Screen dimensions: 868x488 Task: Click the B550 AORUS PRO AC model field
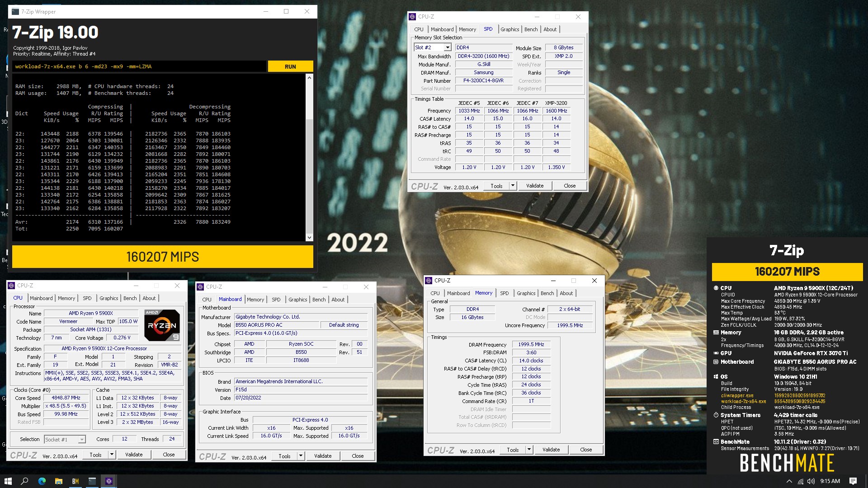point(276,325)
